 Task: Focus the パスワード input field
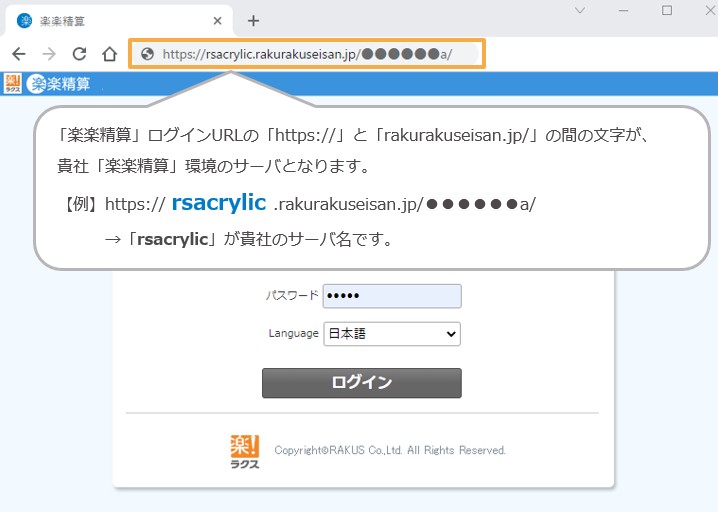point(391,296)
